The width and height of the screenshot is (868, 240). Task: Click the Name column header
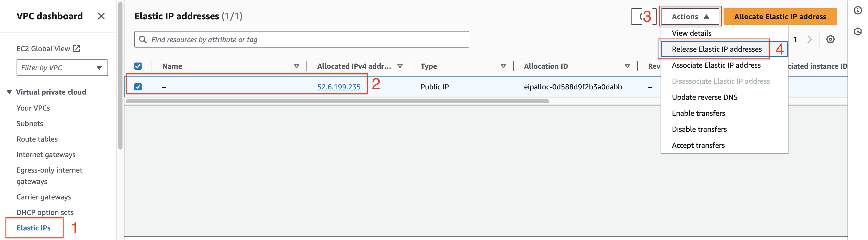tap(172, 66)
